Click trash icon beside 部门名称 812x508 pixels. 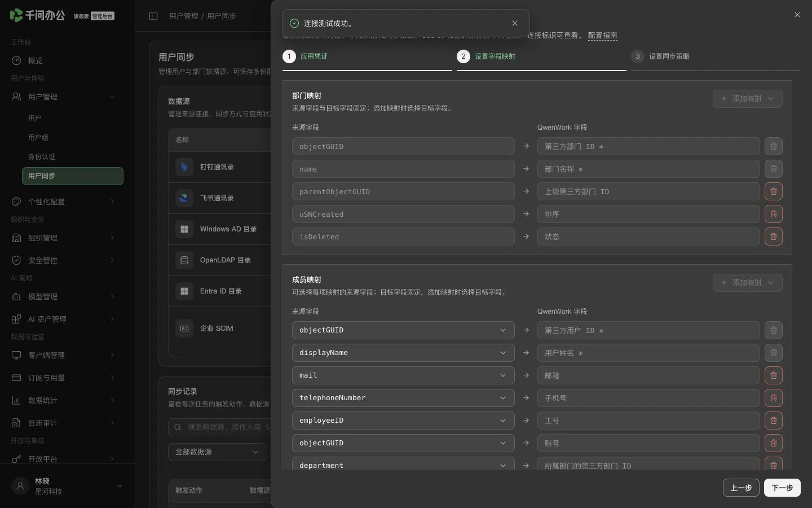[773, 169]
